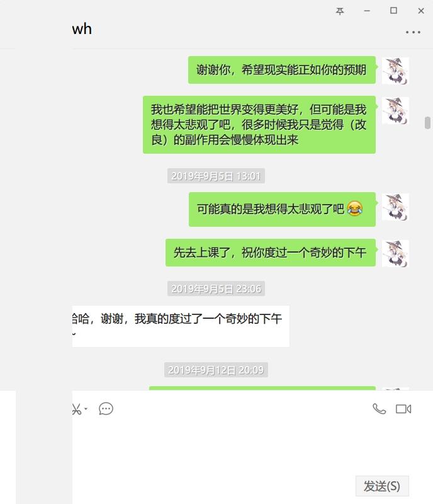Viewport: 433px width, 504px height.
Task: Click the avatar beside 我也希望 message
Action: click(x=395, y=111)
